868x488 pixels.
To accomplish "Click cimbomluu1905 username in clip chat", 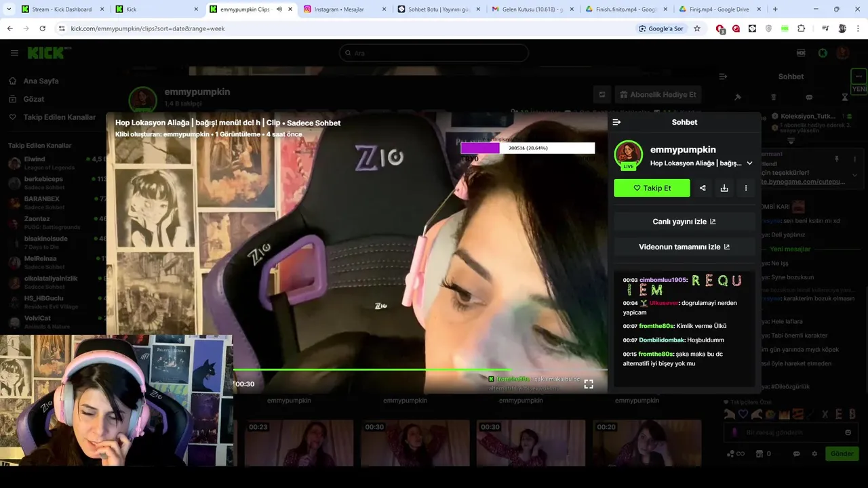I will (x=663, y=280).
